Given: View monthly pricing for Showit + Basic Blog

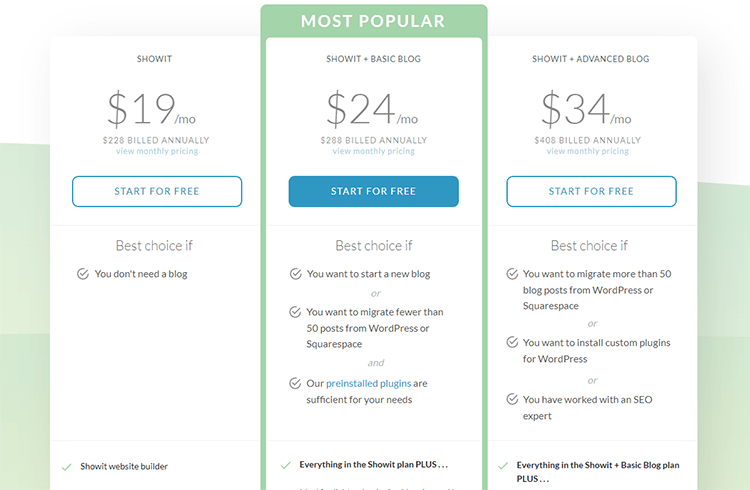Looking at the screenshot, I should [x=373, y=151].
